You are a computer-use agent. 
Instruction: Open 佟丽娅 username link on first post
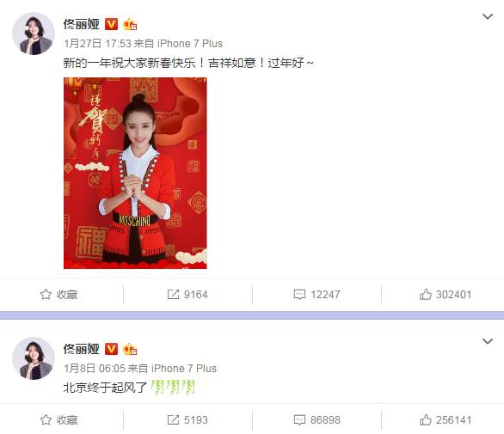tap(82, 24)
